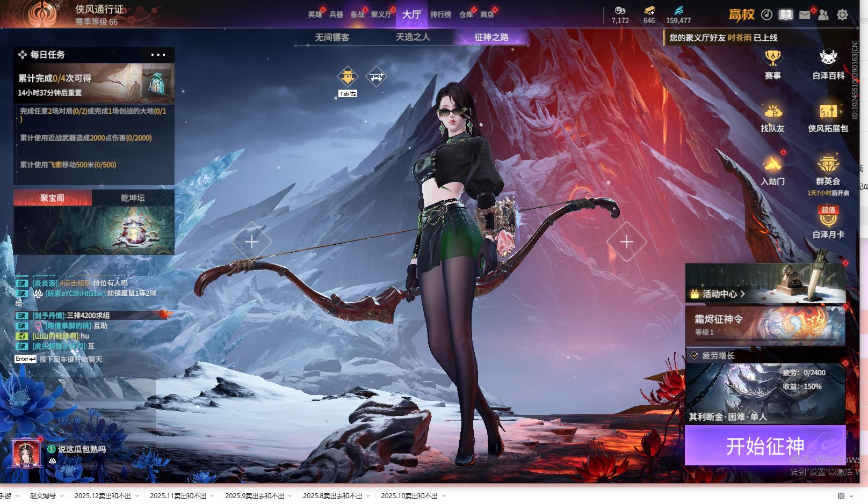
Task: Click daily task 完成任意2场对局
Action: click(93, 115)
